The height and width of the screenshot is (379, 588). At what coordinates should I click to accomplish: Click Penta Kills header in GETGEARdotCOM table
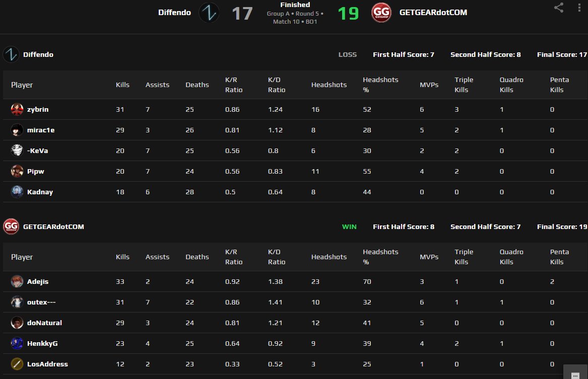559,257
